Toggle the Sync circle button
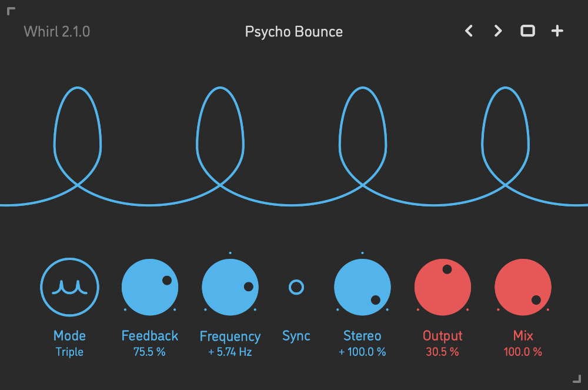588x390 pixels. 296,287
